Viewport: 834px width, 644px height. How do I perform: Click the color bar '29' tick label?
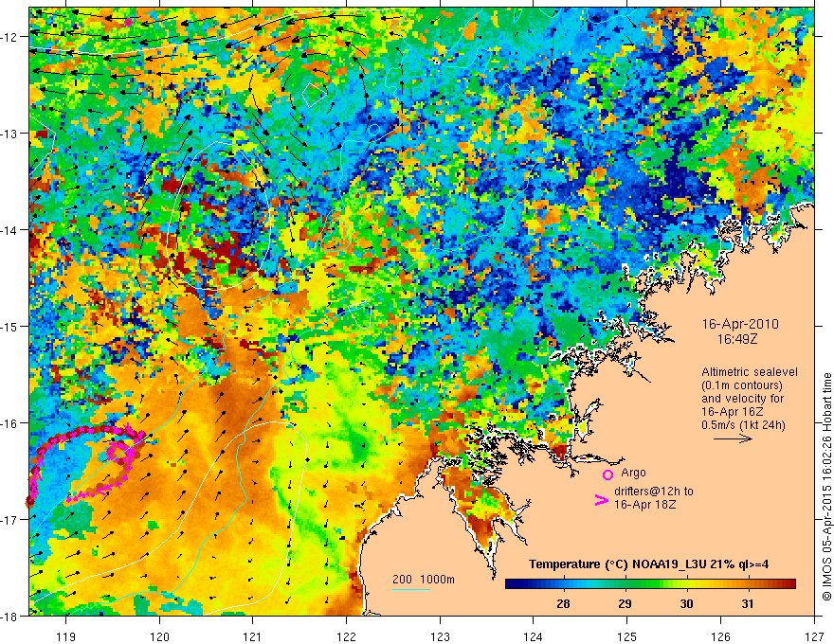tap(625, 603)
